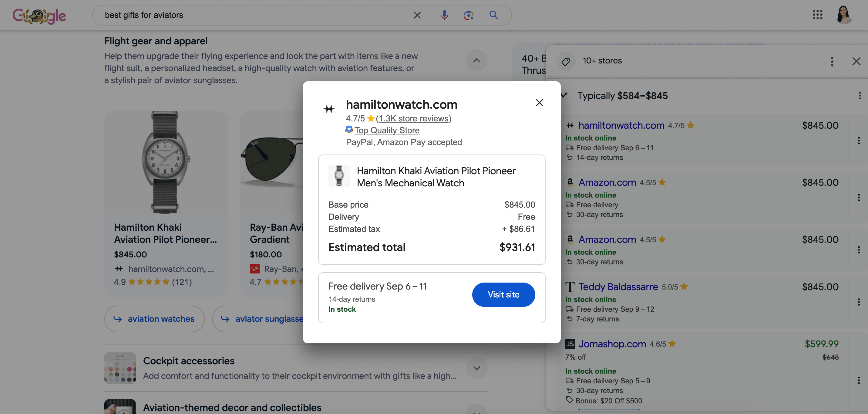
Task: Open Google Lens image search
Action: (469, 15)
